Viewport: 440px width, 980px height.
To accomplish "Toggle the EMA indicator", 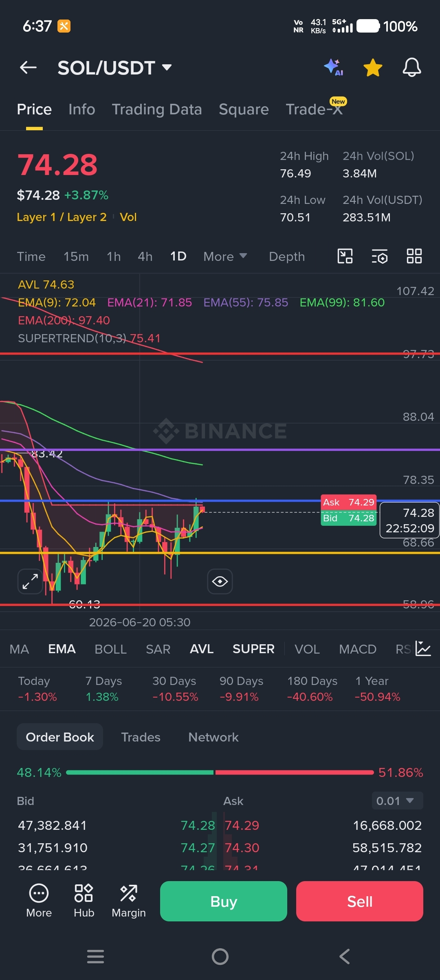I will click(x=62, y=649).
